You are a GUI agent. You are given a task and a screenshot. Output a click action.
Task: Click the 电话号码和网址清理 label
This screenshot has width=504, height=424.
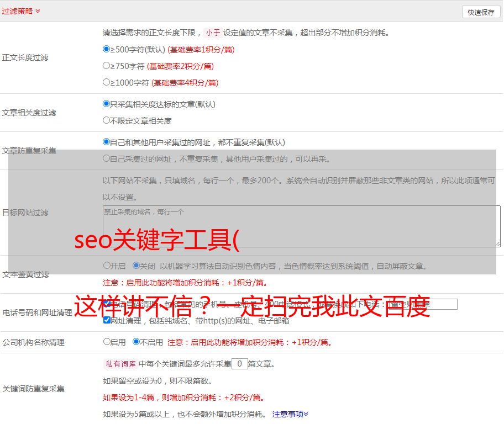(37, 312)
